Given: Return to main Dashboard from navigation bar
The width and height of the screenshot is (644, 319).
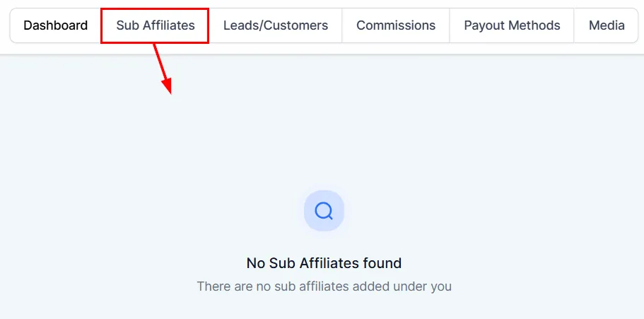Looking at the screenshot, I should point(55,25).
